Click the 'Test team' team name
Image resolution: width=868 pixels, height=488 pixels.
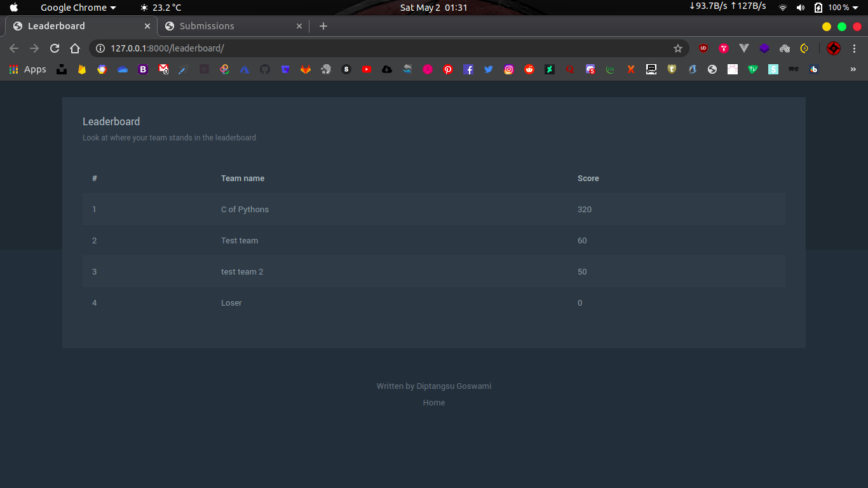240,241
